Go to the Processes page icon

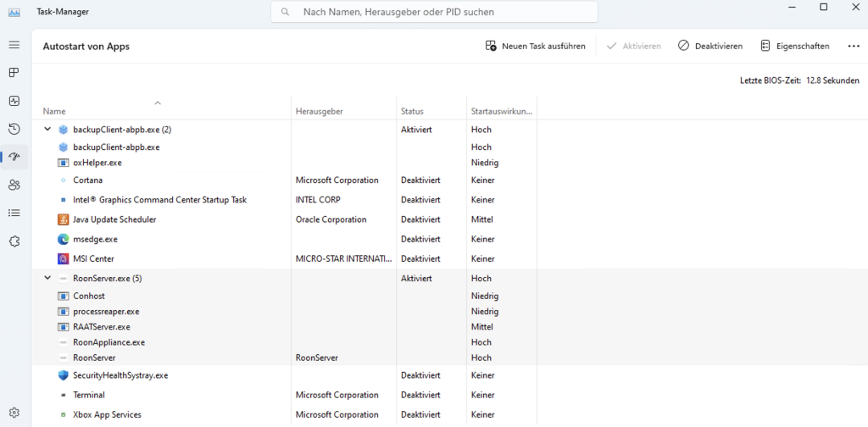coord(14,73)
